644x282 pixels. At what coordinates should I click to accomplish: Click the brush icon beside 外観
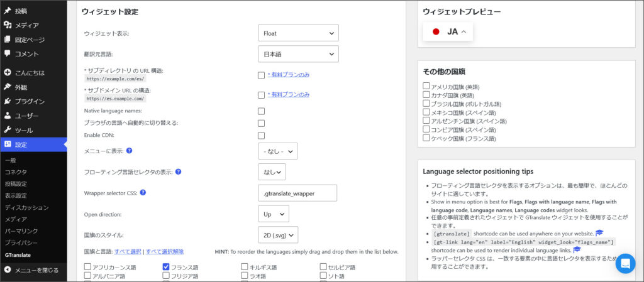8,87
